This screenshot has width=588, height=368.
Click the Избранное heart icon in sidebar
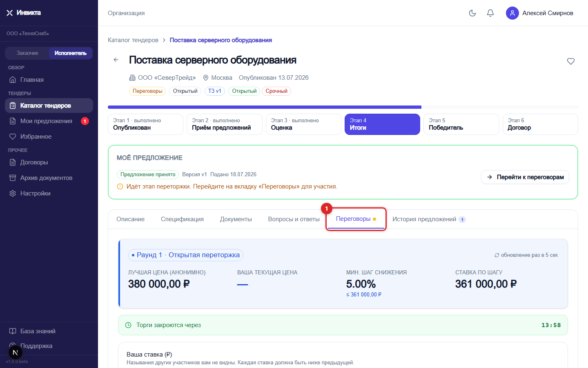click(x=13, y=137)
